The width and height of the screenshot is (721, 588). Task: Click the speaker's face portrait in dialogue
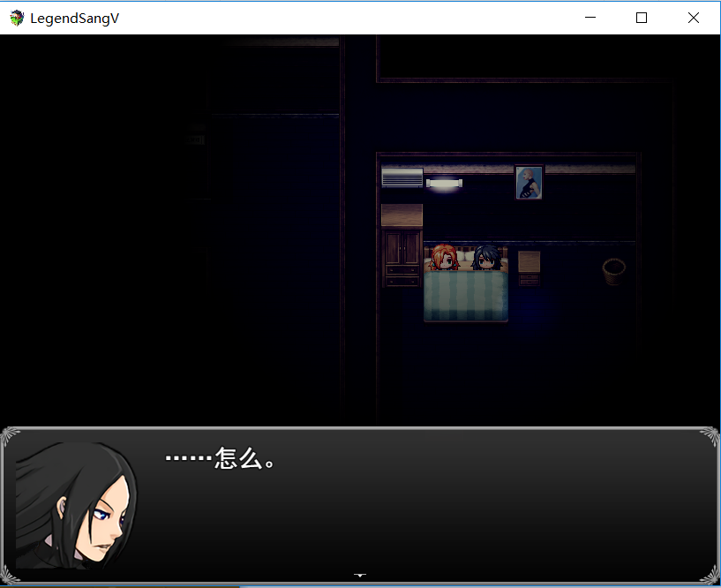(76, 506)
